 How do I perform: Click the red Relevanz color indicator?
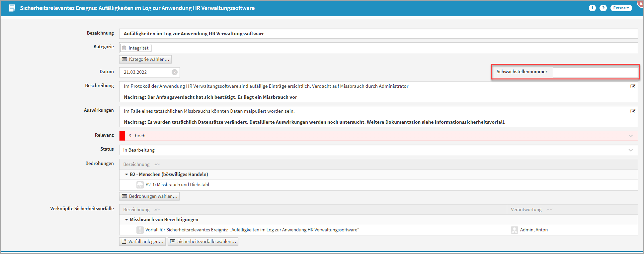click(122, 136)
